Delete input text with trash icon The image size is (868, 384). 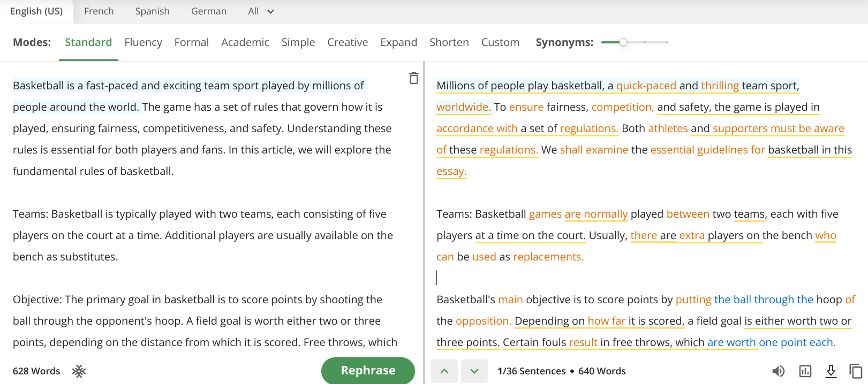tap(413, 78)
